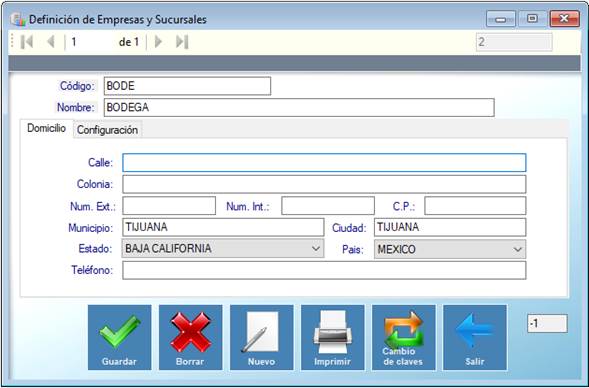Create a record with the Nuevo button
Image resolution: width=589 pixels, height=388 pixels.
pyautogui.click(x=261, y=337)
